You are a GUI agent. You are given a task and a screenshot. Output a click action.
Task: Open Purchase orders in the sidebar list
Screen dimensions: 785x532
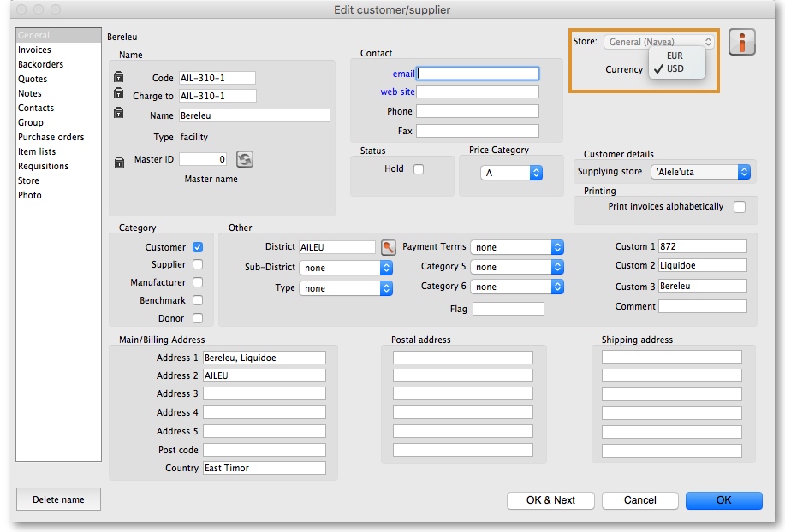pyautogui.click(x=51, y=137)
